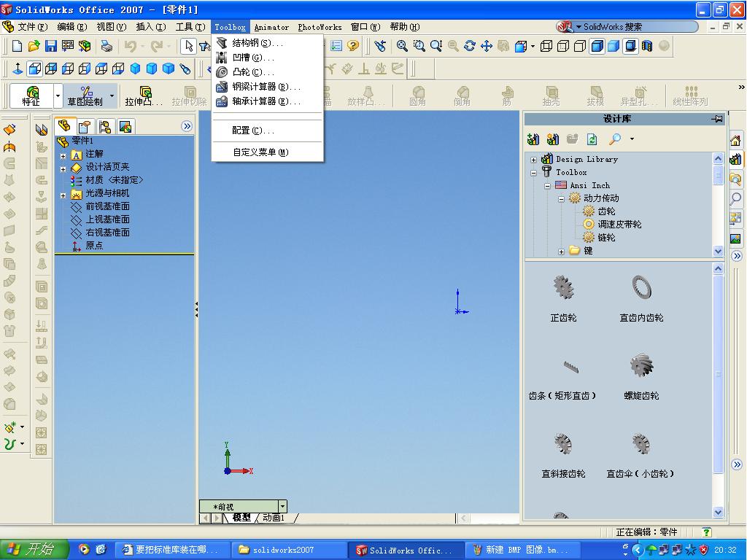Viewport: 747px width, 560px height.
Task: Select the Isometric view cube icon
Action: [135, 69]
